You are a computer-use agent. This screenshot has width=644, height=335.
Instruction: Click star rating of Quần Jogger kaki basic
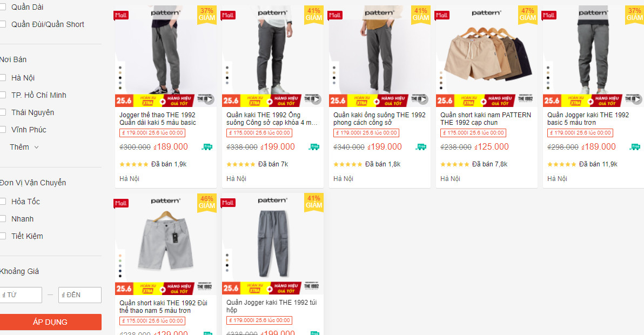(561, 164)
